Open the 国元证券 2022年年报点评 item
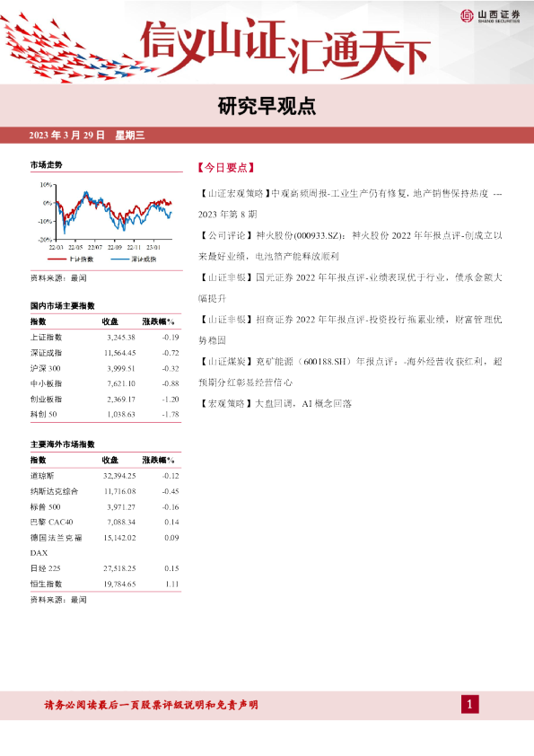 (x=350, y=288)
